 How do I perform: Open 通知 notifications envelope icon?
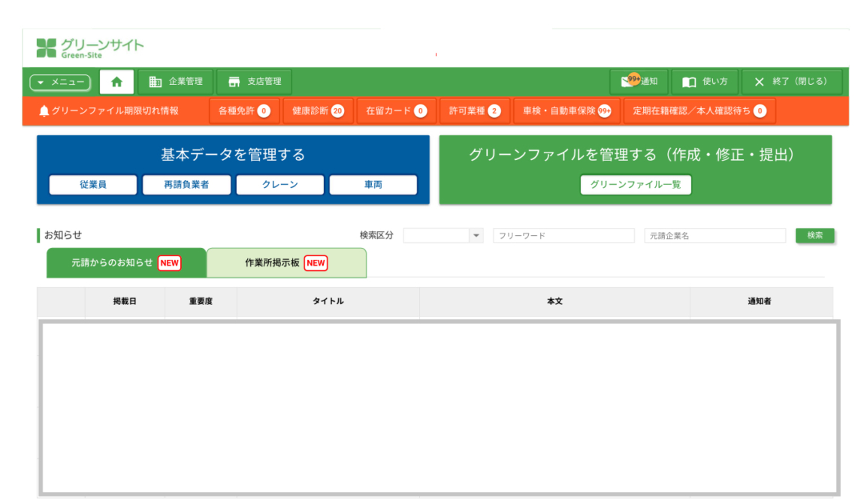click(626, 82)
